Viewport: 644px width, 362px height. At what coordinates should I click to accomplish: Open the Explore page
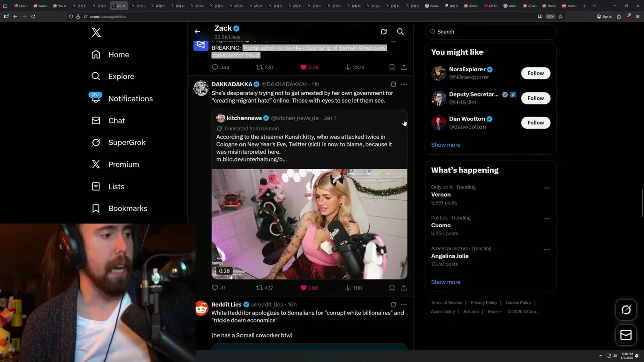pyautogui.click(x=113, y=76)
